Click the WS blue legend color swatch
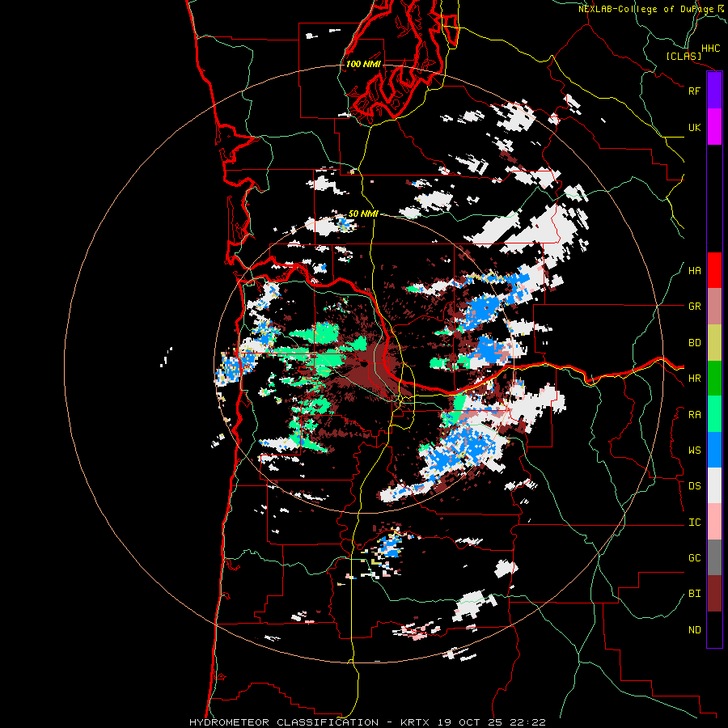728x728 pixels. tap(714, 450)
